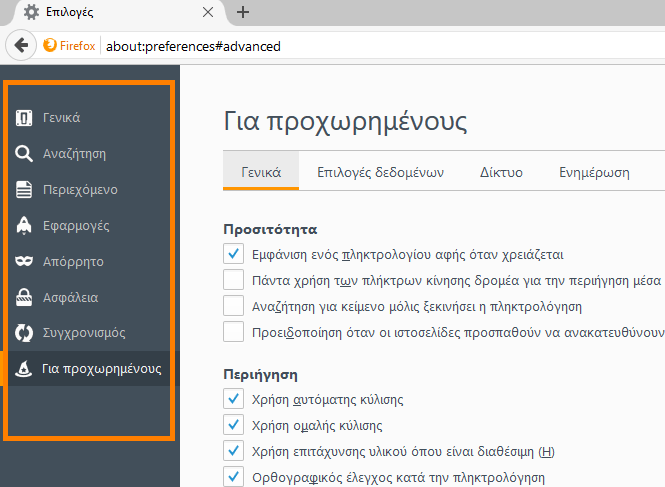Click the Αναζήτηση magnifier icon
This screenshot has height=487, width=665.
tap(24, 154)
